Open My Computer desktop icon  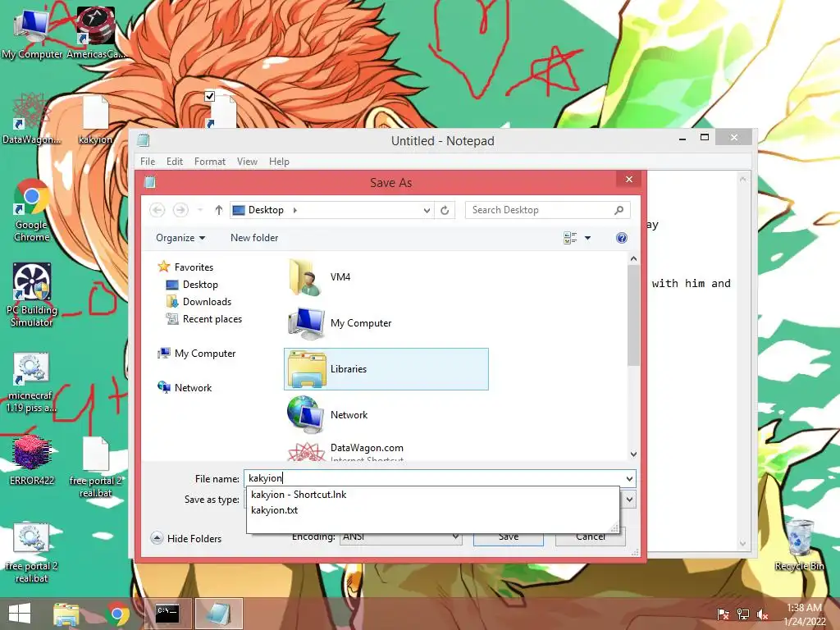[x=32, y=33]
